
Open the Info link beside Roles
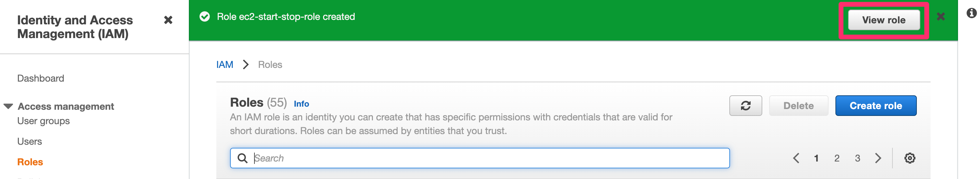301,104
